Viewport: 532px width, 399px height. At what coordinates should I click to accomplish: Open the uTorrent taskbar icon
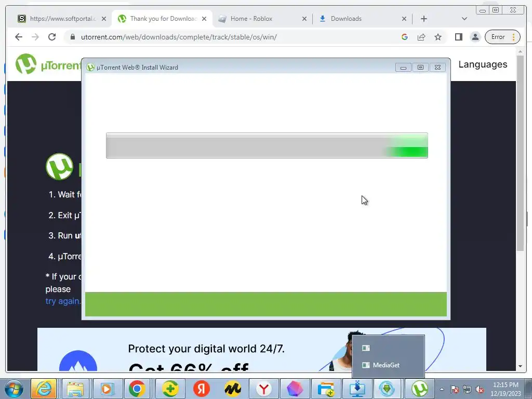click(x=420, y=389)
